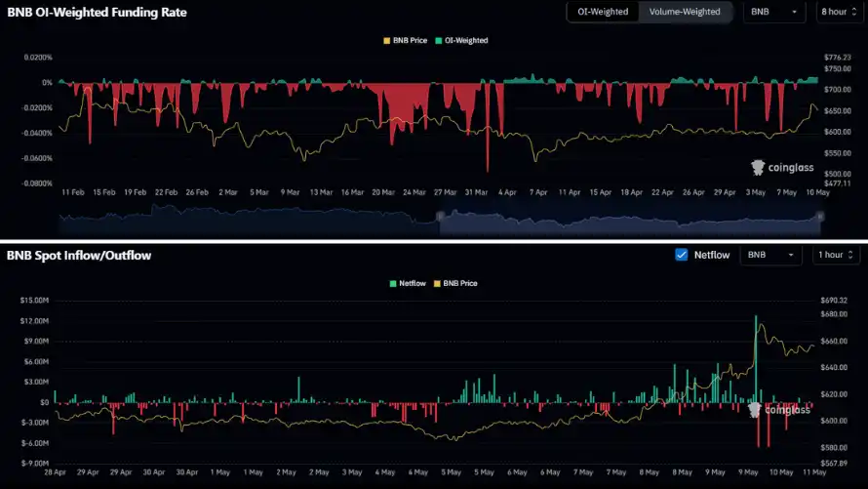
Task: Toggle the green Netflow legend swatch
Action: pyautogui.click(x=393, y=284)
